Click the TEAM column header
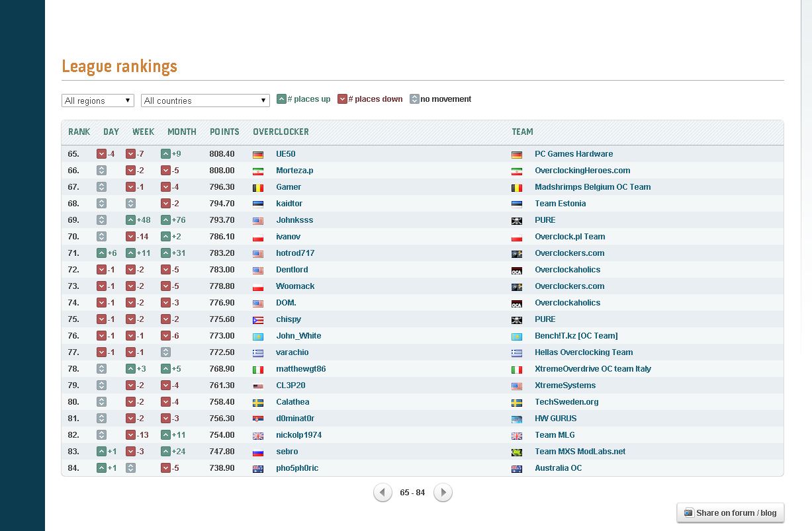 click(522, 132)
